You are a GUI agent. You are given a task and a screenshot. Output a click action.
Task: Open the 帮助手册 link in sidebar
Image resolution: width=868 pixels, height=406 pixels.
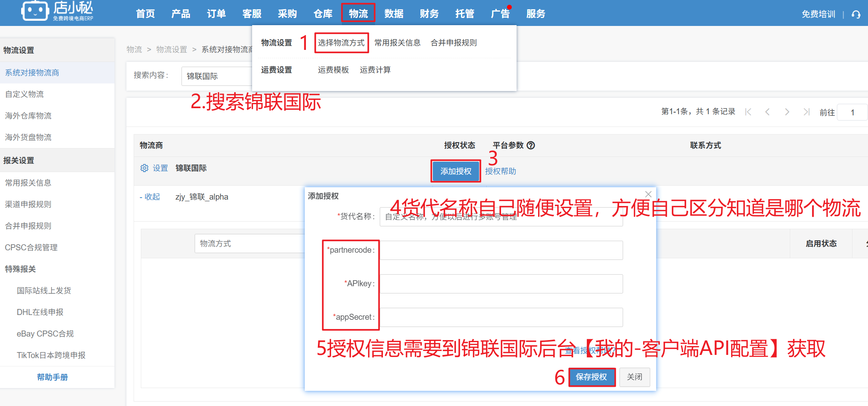(x=52, y=377)
